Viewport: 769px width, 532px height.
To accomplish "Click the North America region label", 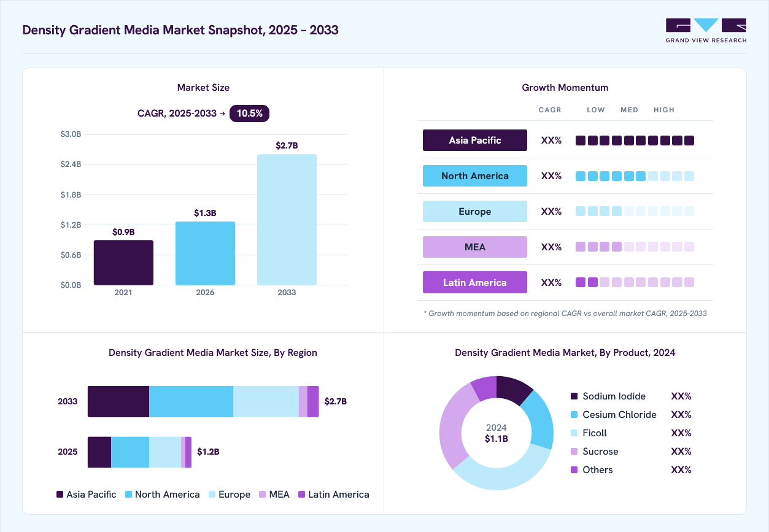I will click(x=475, y=175).
